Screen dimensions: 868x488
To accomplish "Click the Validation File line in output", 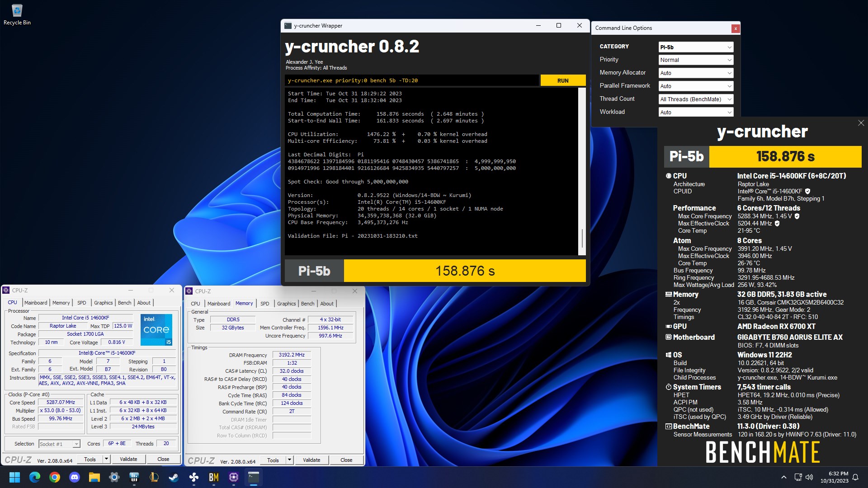I will [353, 236].
